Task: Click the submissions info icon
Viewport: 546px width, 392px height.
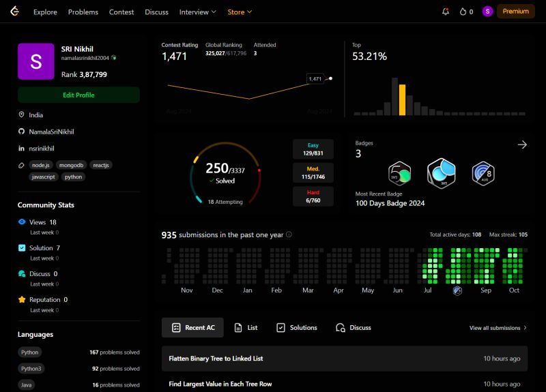Action: [x=289, y=235]
